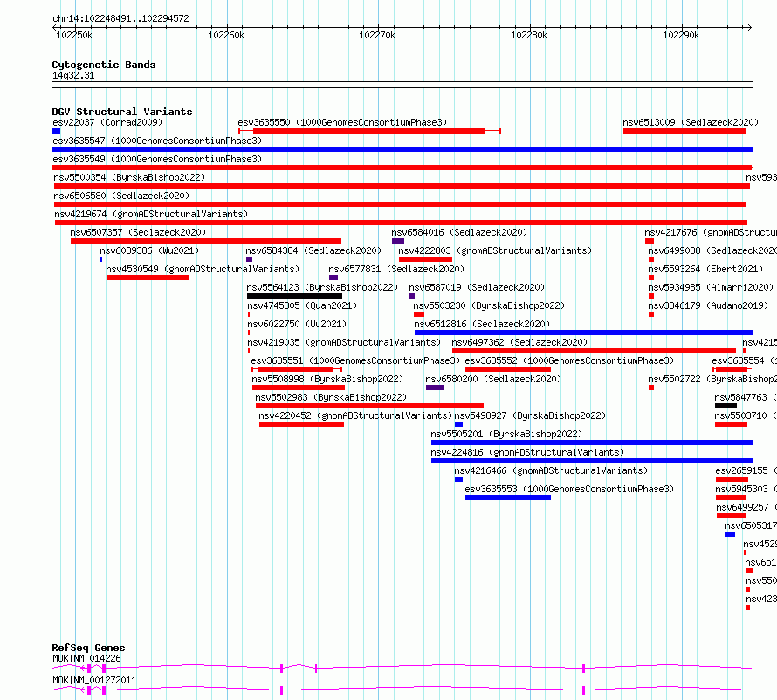Select nsv4530549 (gnomADStructuralVariants) label
The width and height of the screenshot is (777, 700).
pos(203,269)
